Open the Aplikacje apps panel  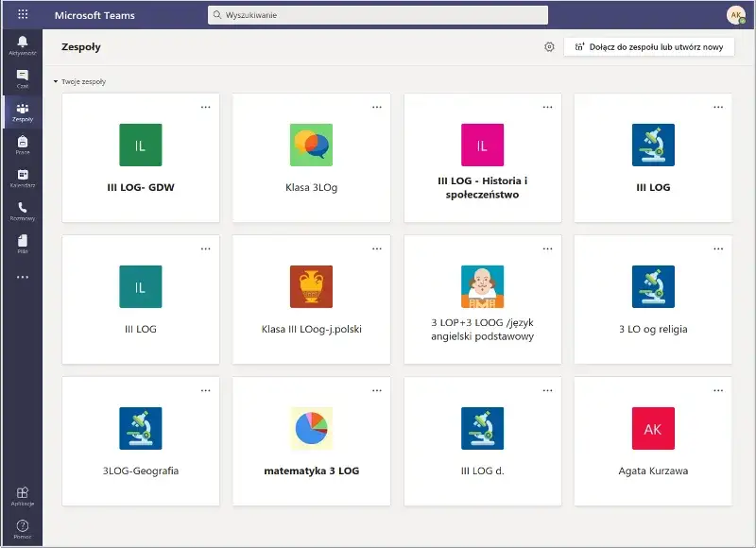22,495
